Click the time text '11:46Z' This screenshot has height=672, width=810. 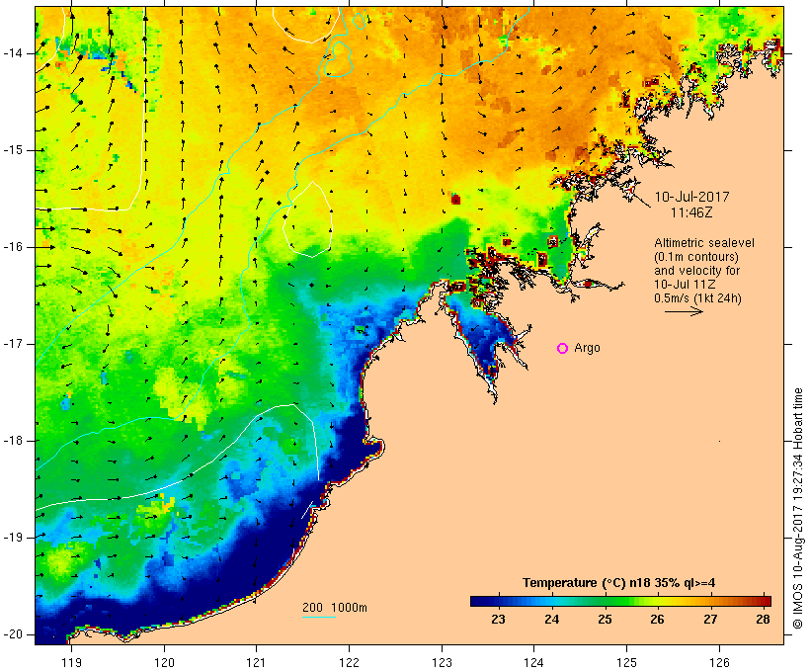pyautogui.click(x=691, y=212)
